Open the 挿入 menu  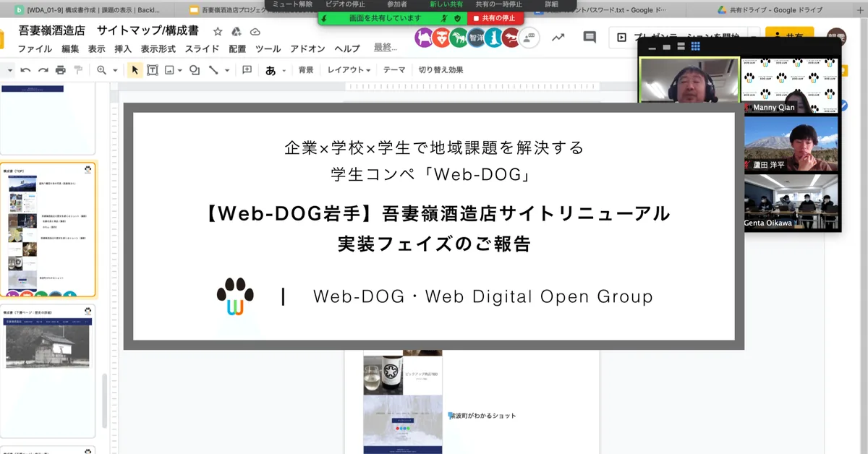(x=123, y=48)
